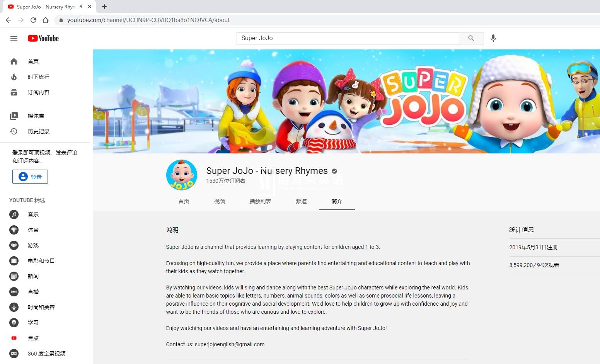Click the Super JoJo channel avatar
This screenshot has height=364, width=600.
pyautogui.click(x=182, y=175)
